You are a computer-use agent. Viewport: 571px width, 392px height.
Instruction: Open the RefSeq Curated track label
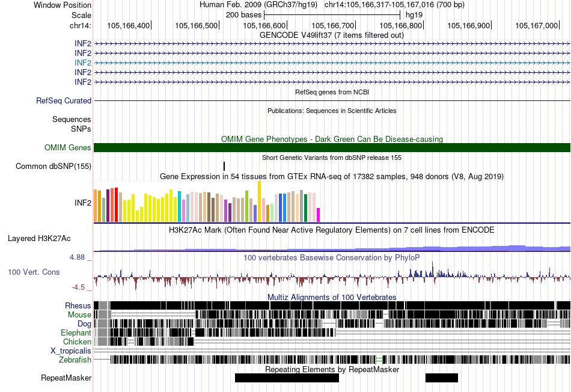coord(63,100)
